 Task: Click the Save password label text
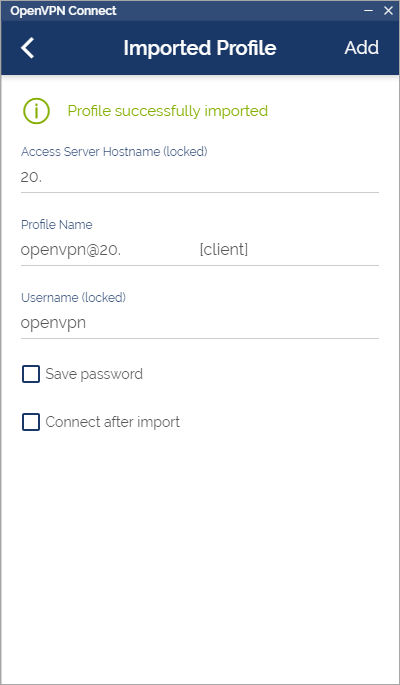(x=94, y=374)
